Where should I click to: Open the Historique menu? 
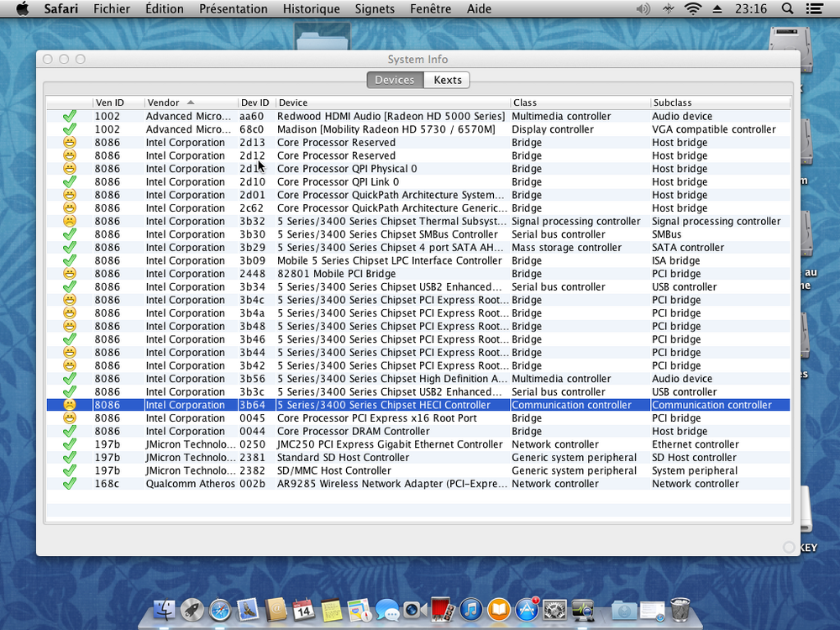[311, 8]
